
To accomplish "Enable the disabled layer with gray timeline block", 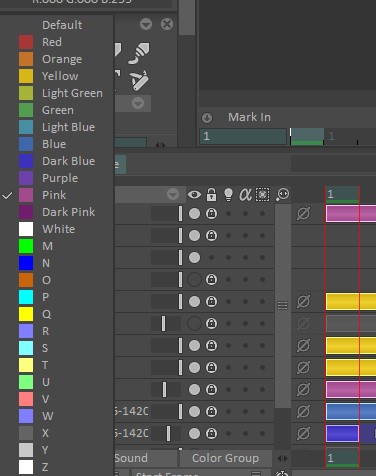I will [x=194, y=324].
